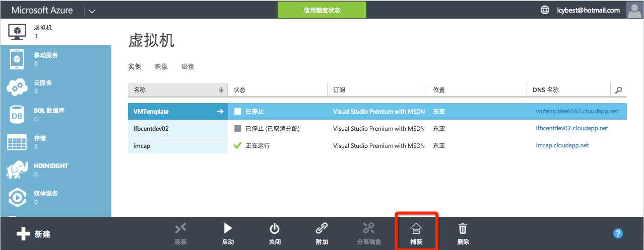
Task: Click the DNS 名称 column header
Action: 546,90
